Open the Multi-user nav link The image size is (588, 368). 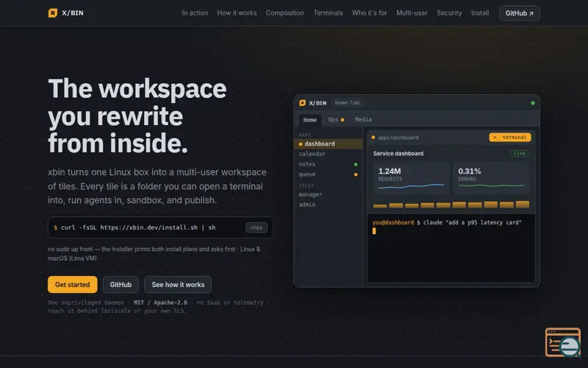pos(412,13)
